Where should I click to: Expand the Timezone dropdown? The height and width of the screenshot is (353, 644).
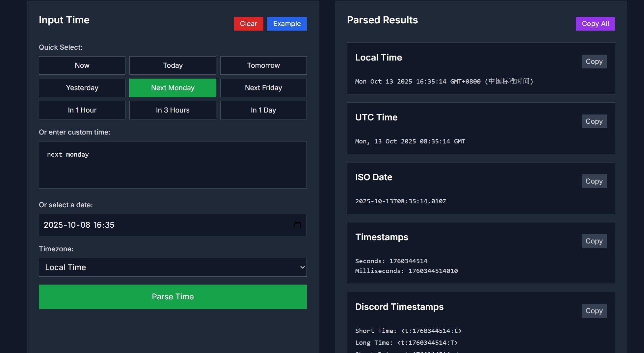click(x=173, y=267)
